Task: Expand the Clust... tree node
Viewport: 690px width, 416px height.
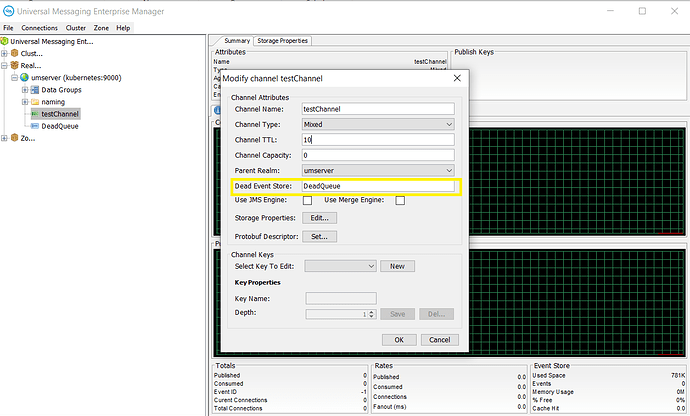Action: (4, 53)
